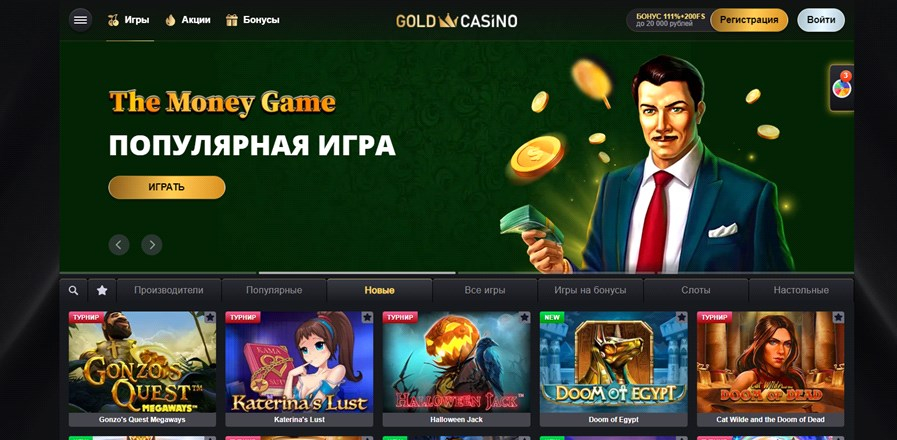
Task: Open the Акции menu item
Action: pos(188,20)
